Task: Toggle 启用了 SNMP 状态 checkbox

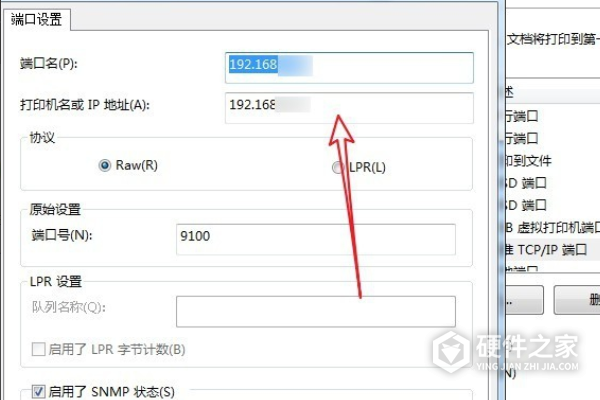Action: (39, 391)
